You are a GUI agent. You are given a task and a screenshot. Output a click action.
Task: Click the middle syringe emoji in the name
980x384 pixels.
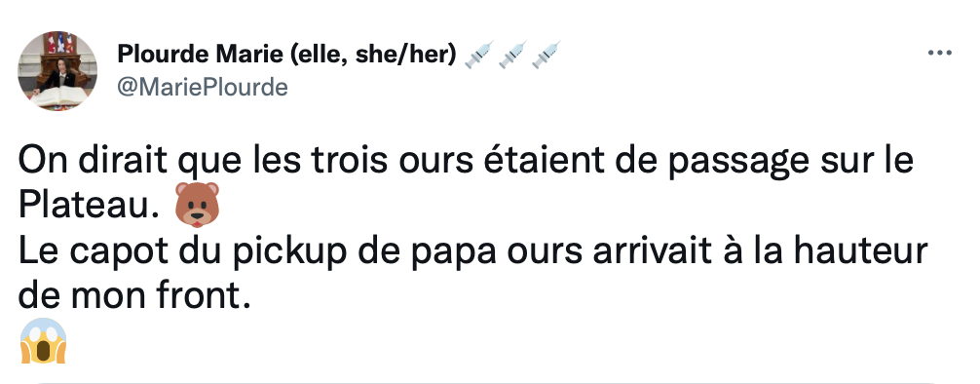512,55
